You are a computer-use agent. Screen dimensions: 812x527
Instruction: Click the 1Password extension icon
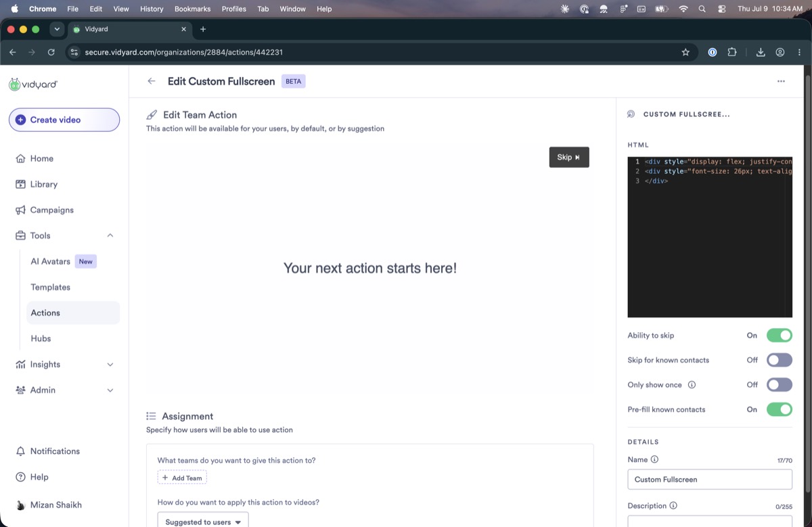tap(712, 52)
